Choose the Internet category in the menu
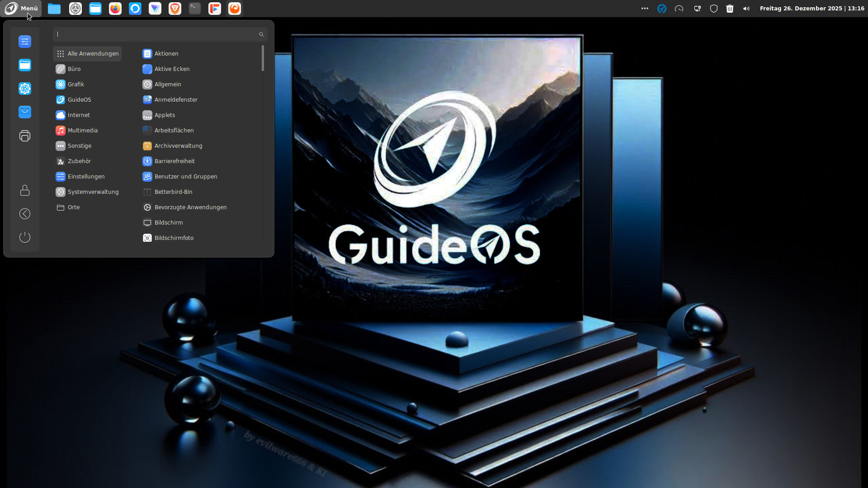 click(79, 115)
